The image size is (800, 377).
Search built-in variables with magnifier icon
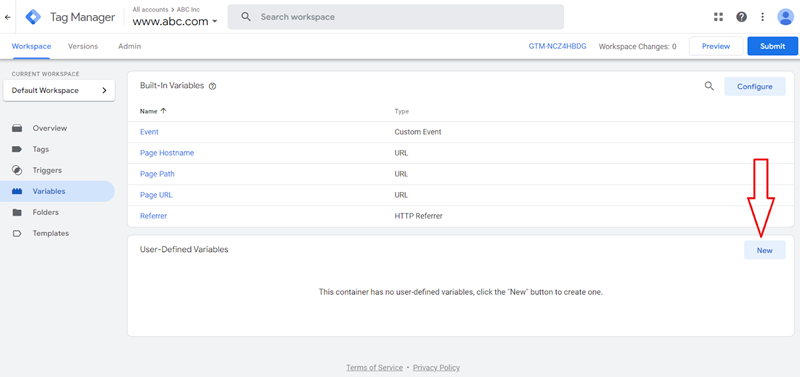click(x=709, y=86)
